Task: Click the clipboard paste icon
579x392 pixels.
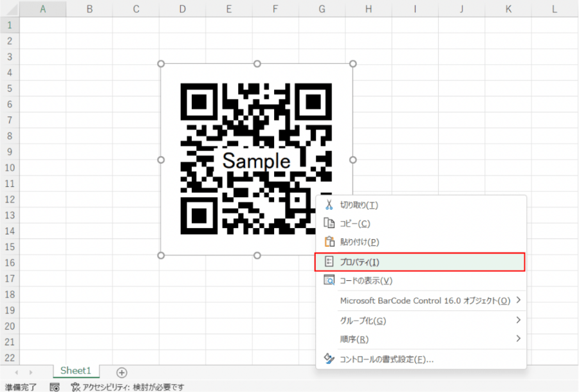Action: coord(329,242)
